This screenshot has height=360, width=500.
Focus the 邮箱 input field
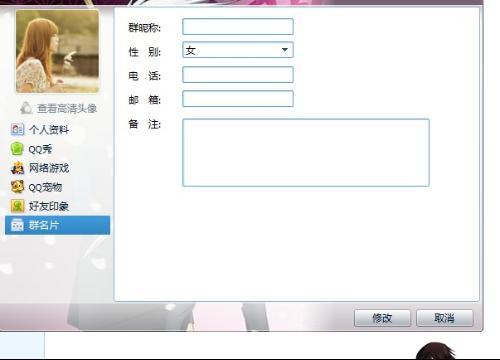pyautogui.click(x=238, y=99)
